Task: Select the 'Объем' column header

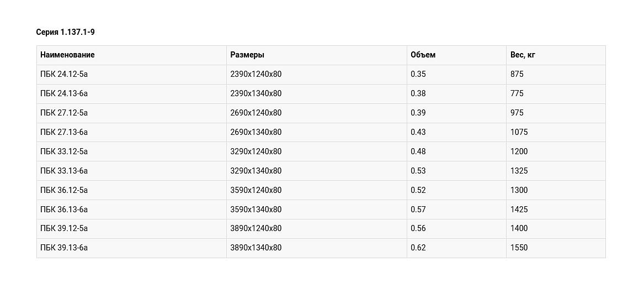Action: point(423,55)
